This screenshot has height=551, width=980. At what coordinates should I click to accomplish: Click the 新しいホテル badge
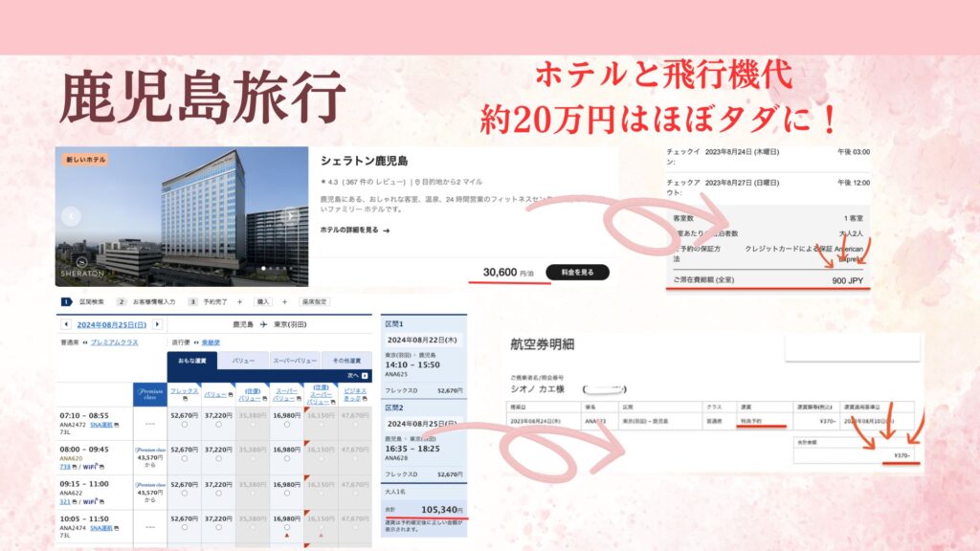pyautogui.click(x=85, y=160)
